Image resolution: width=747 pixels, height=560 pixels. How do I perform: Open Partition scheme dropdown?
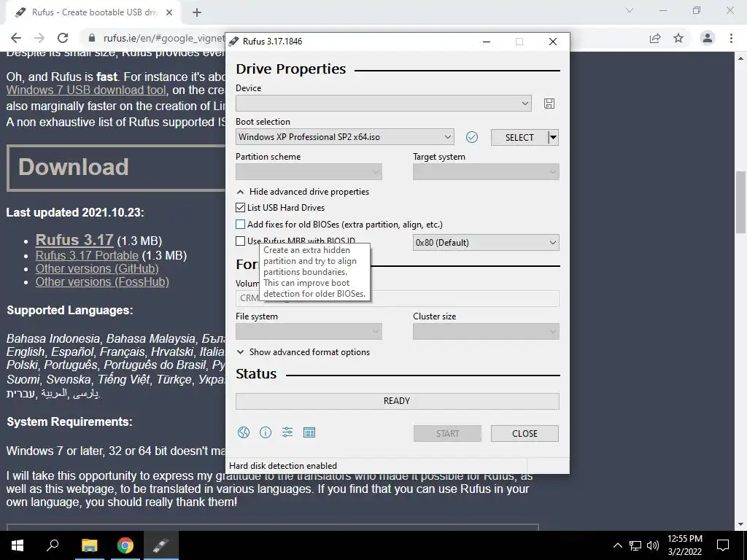click(309, 172)
